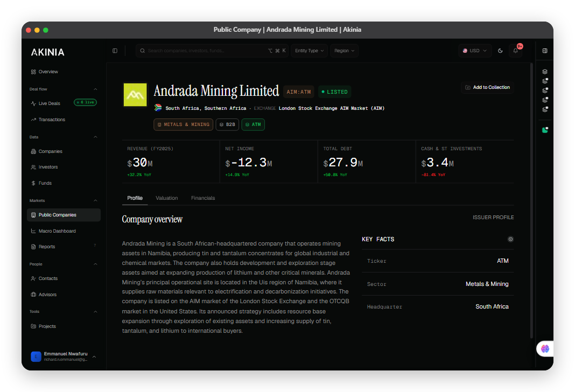Click the Overview grid icon
This screenshot has height=392, width=575.
[x=33, y=72]
